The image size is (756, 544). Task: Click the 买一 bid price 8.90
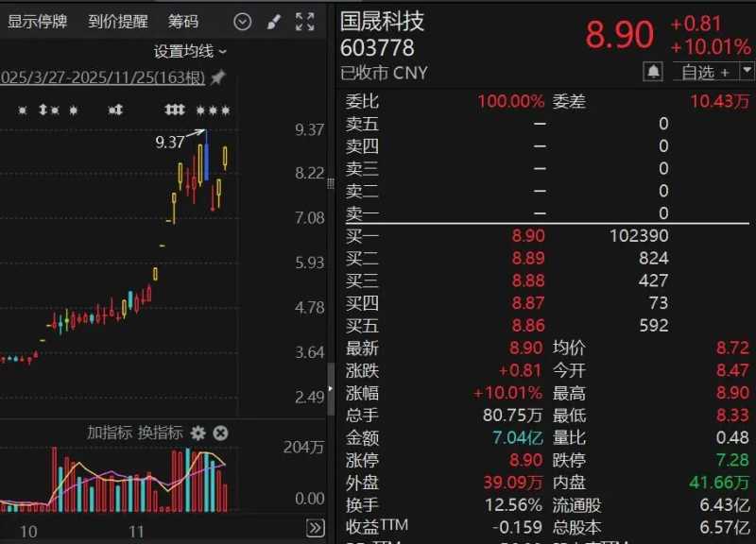[x=528, y=235]
